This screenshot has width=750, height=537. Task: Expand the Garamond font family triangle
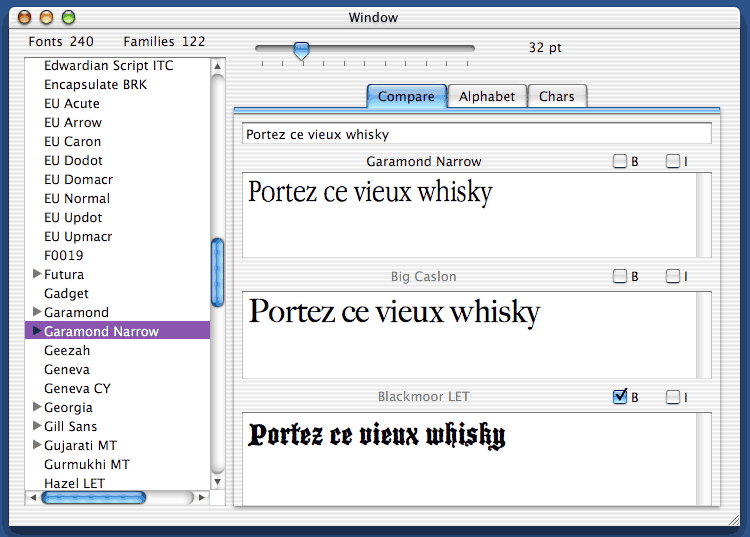click(x=37, y=312)
